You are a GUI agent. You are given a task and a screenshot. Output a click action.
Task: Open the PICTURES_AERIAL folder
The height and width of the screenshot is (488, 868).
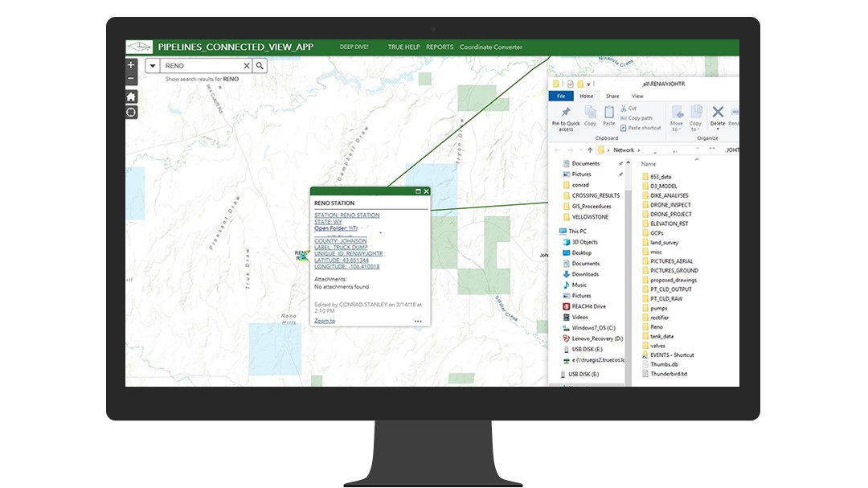pos(671,261)
